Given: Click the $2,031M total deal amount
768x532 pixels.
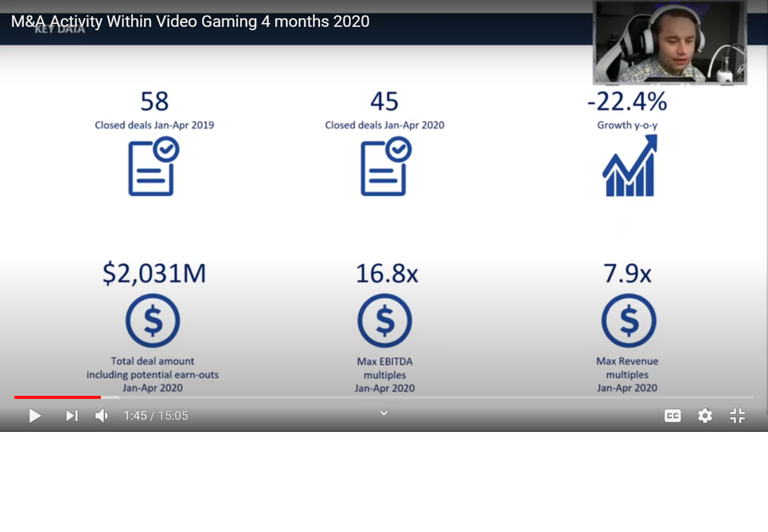Looking at the screenshot, I should tap(154, 273).
